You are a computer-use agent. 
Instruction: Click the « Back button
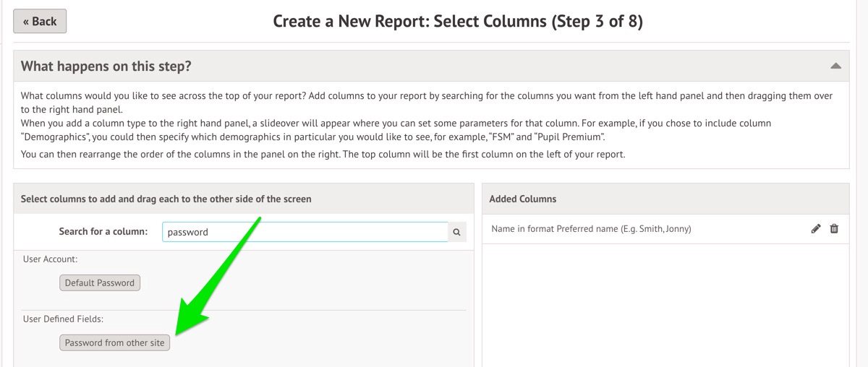40,22
